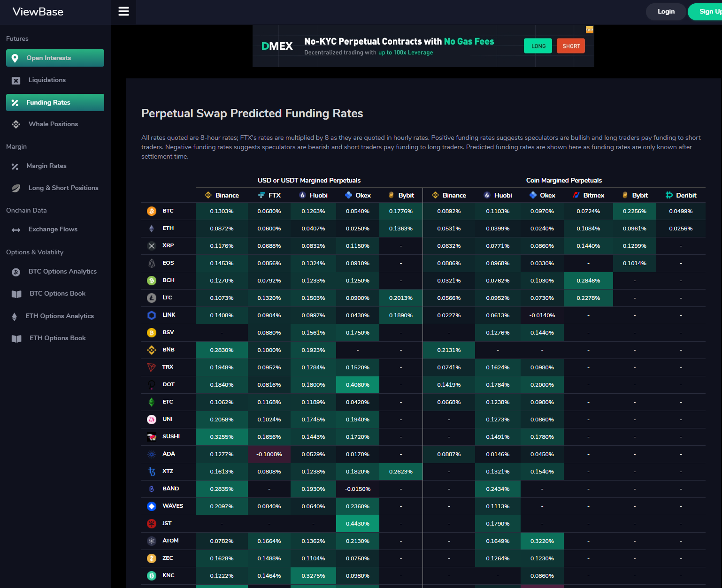Screen dimensions: 722x588
Task: Toggle the hamburger sidebar menu
Action: pyautogui.click(x=123, y=11)
